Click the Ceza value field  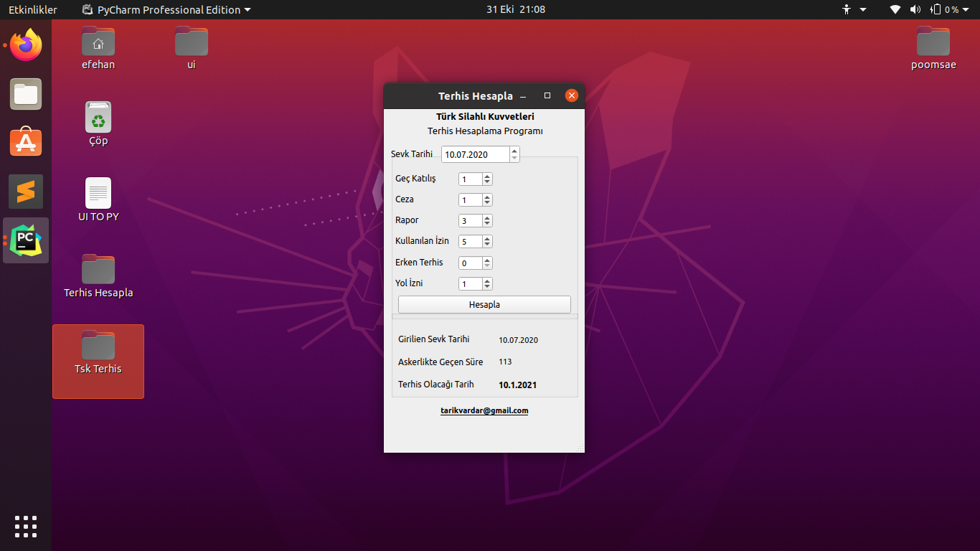tap(470, 200)
